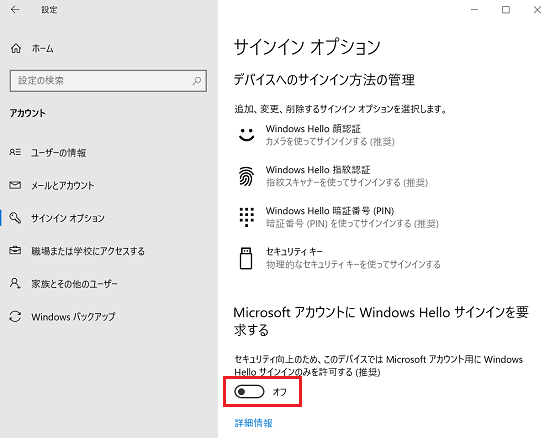Click the 設定の検索 search box
550x438 pixels.
(108, 81)
